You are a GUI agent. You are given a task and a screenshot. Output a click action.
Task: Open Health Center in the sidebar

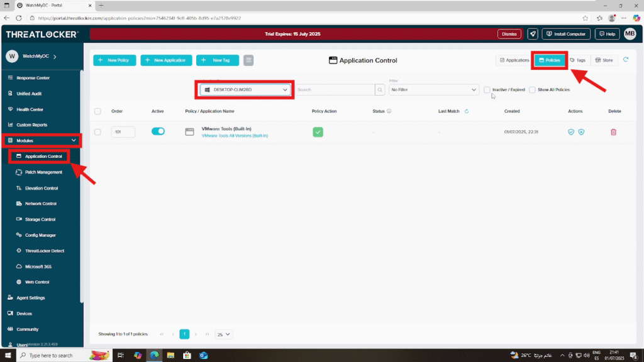30,109
